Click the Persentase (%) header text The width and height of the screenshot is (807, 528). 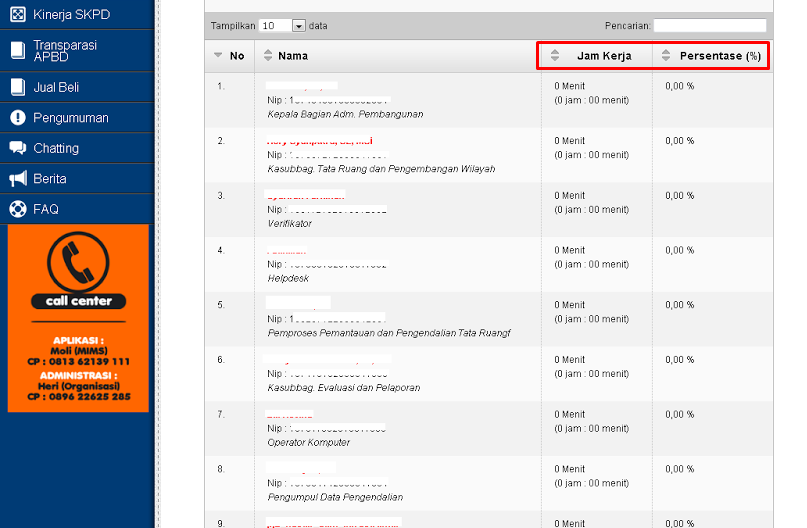point(720,56)
